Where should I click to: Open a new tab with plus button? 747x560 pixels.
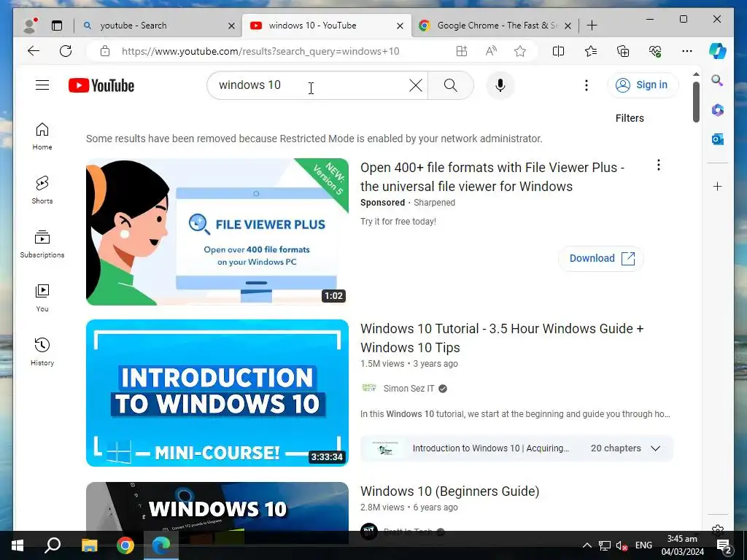pyautogui.click(x=592, y=26)
